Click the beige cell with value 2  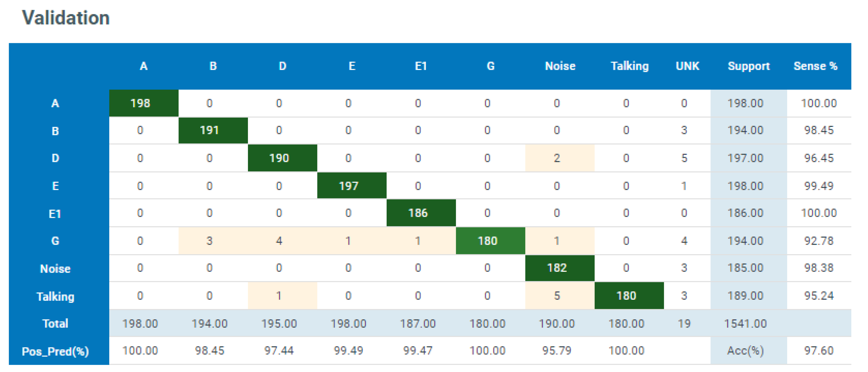point(560,158)
